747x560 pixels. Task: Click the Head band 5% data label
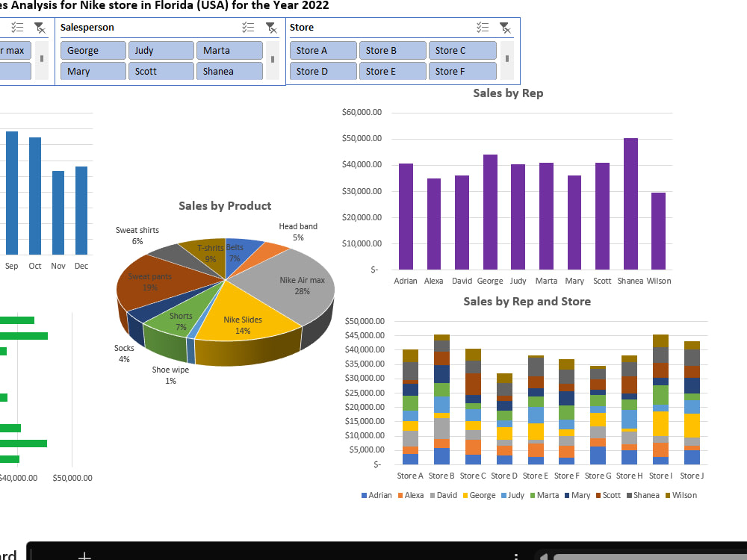click(298, 232)
